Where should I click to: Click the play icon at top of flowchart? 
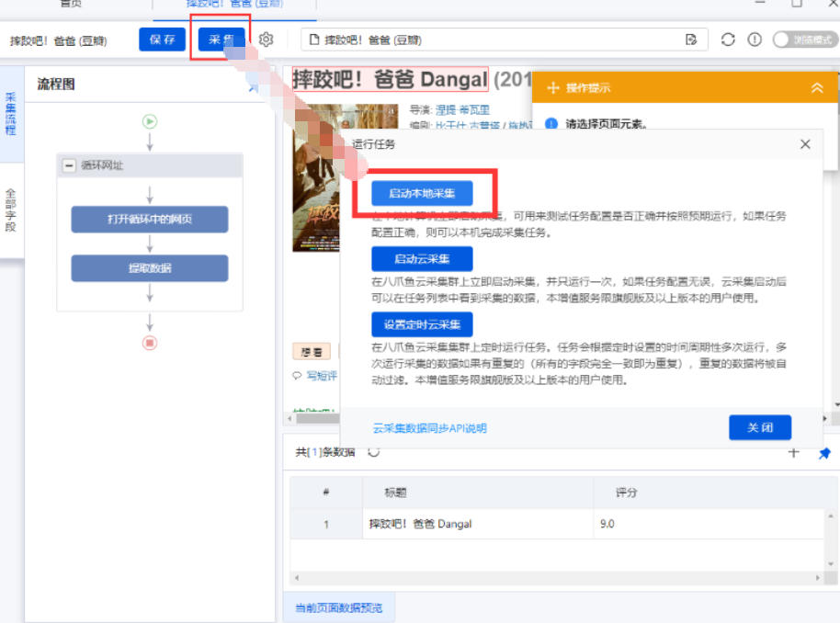point(149,120)
